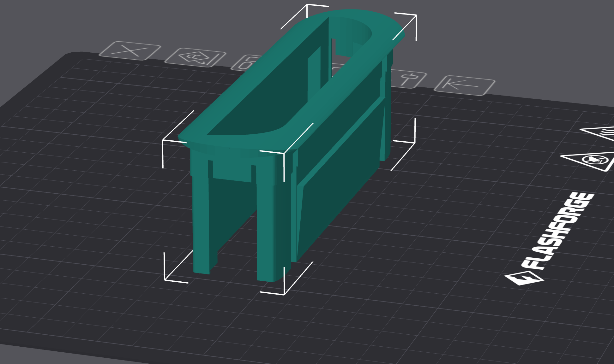This screenshot has width=614, height=364.
Task: Click the plate icon showing an arrow pointing at a bar
Action: point(465,85)
